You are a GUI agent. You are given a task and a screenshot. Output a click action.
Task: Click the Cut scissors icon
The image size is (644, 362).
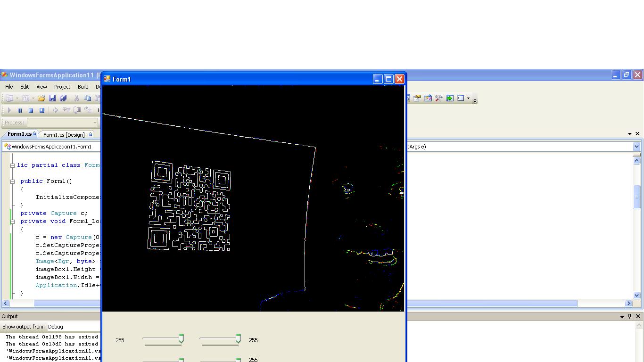(x=76, y=98)
